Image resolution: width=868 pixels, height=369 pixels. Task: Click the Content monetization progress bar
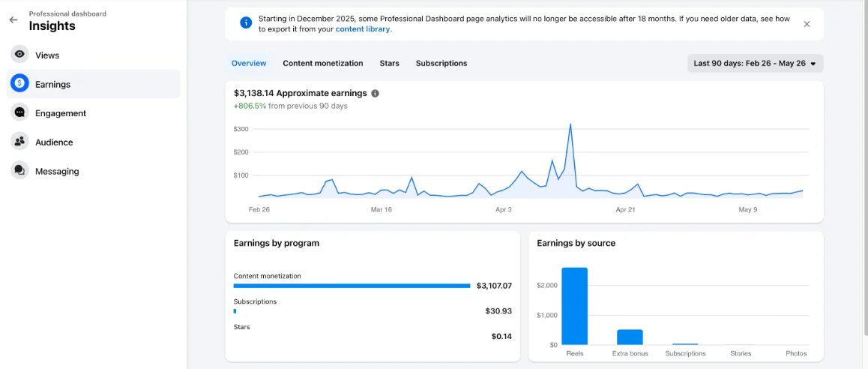[352, 286]
